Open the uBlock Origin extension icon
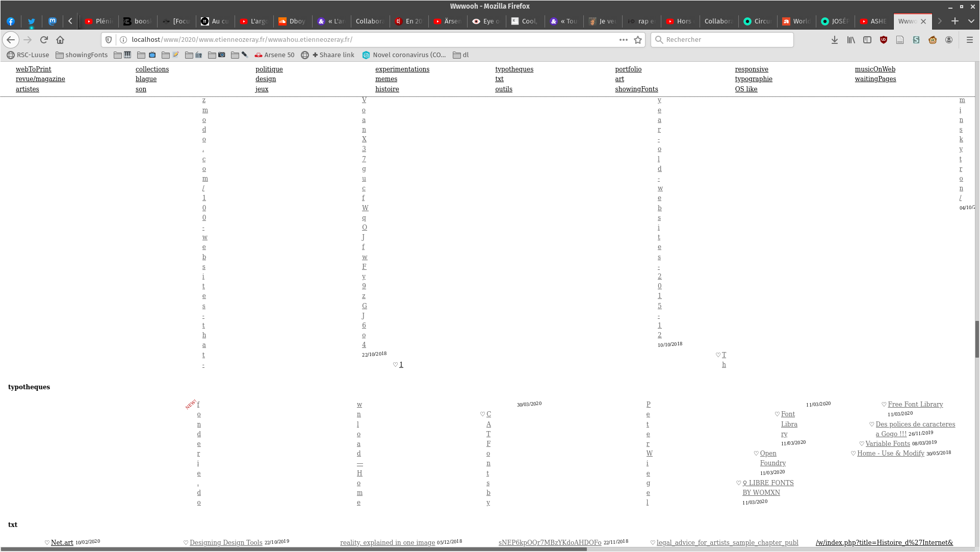This screenshot has height=552, width=980. coord(884,40)
